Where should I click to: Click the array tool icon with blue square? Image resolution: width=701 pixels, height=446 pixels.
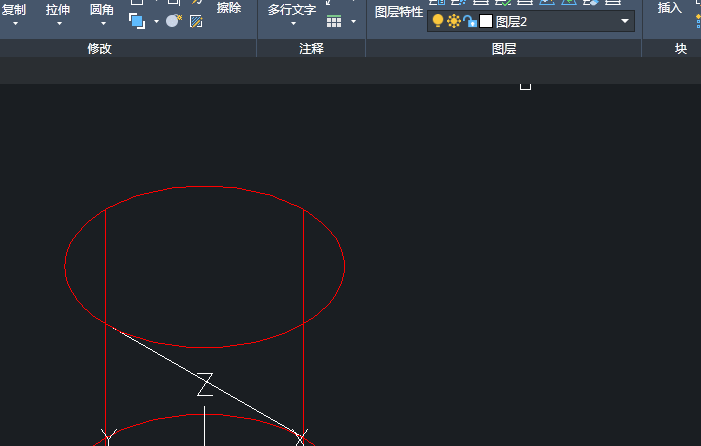pos(137,21)
